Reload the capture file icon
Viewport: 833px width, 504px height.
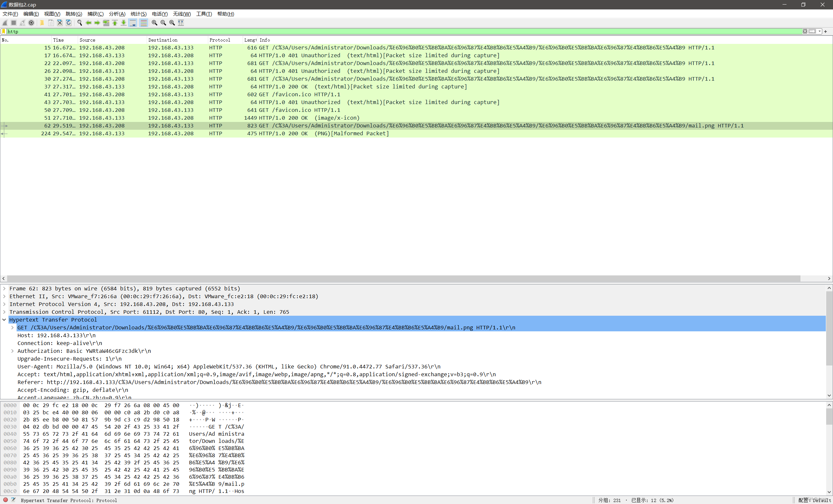[69, 23]
